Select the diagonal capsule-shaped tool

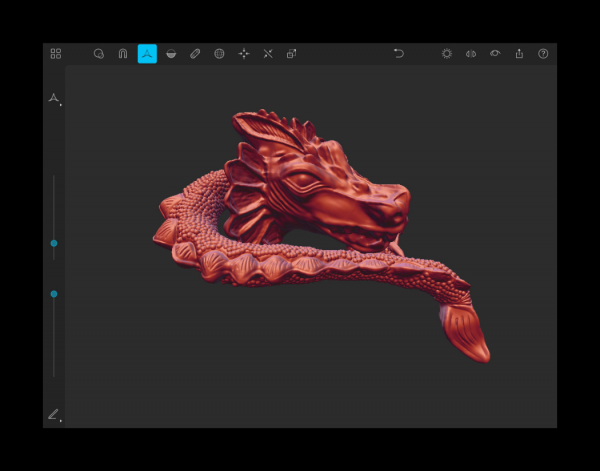point(195,54)
